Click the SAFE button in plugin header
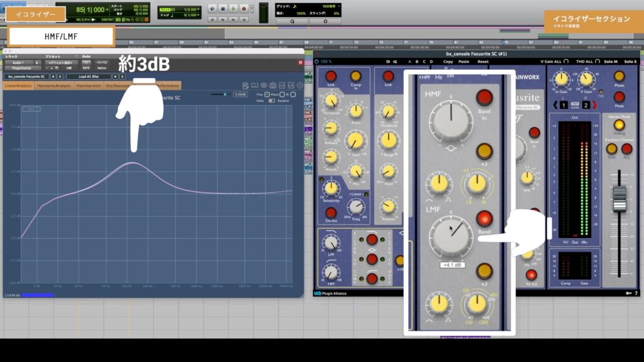The height and width of the screenshot is (362, 644). (86, 68)
